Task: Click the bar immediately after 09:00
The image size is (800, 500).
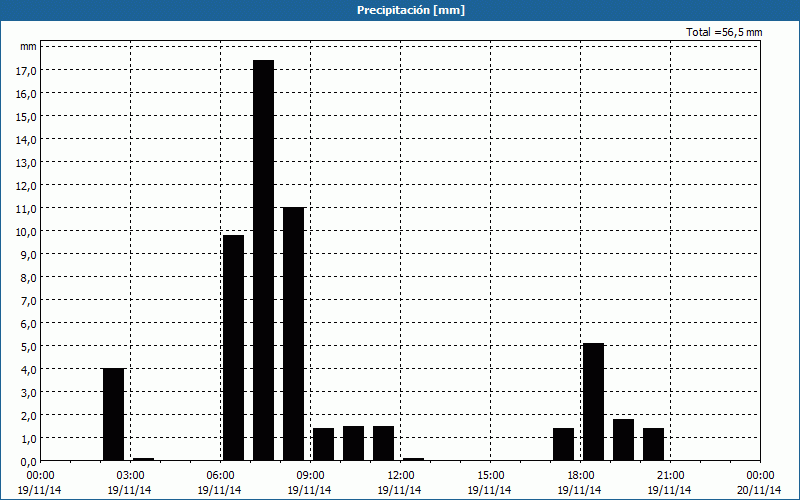Action: [x=323, y=444]
